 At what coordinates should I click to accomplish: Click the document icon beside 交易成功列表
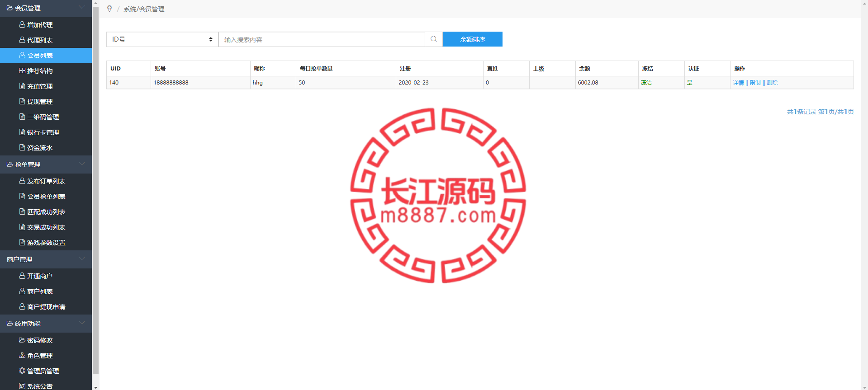click(x=22, y=227)
